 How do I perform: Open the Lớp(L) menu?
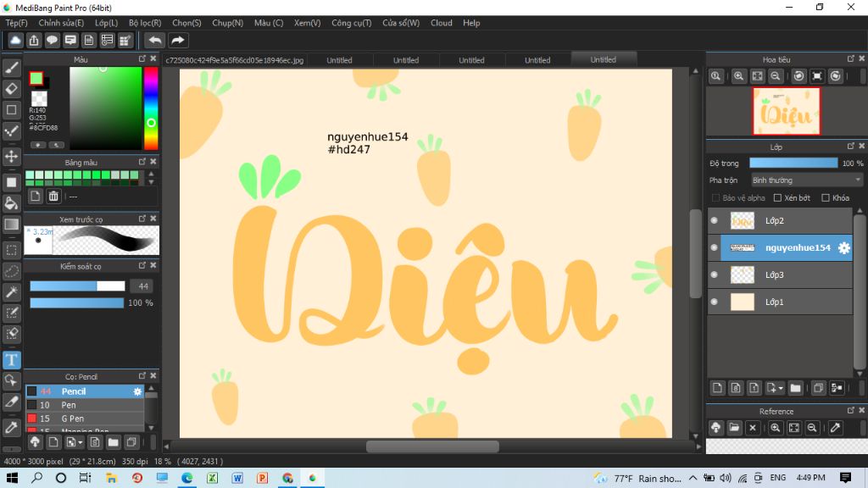tap(106, 23)
